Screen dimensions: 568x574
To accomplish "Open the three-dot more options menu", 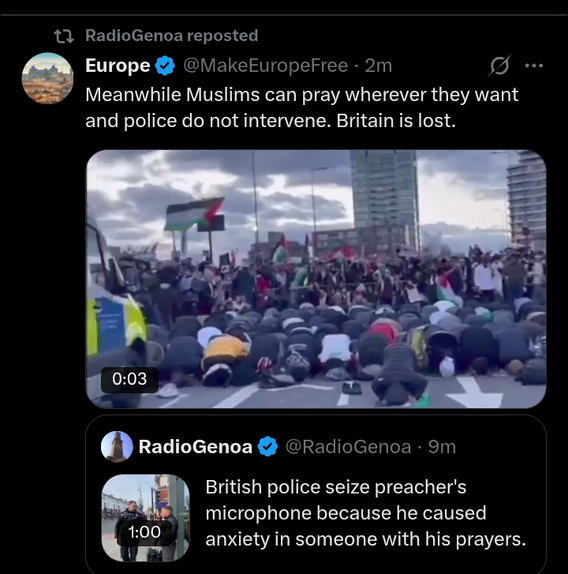I will (534, 66).
